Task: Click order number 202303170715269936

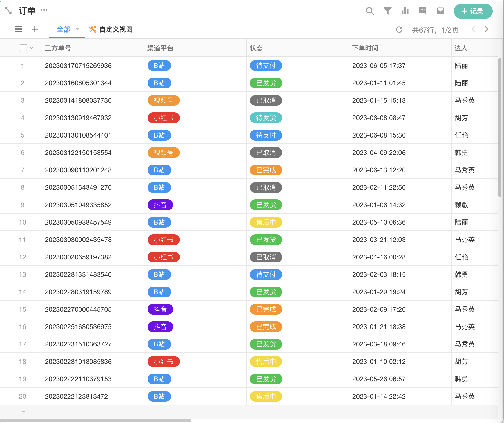Action: [x=78, y=66]
